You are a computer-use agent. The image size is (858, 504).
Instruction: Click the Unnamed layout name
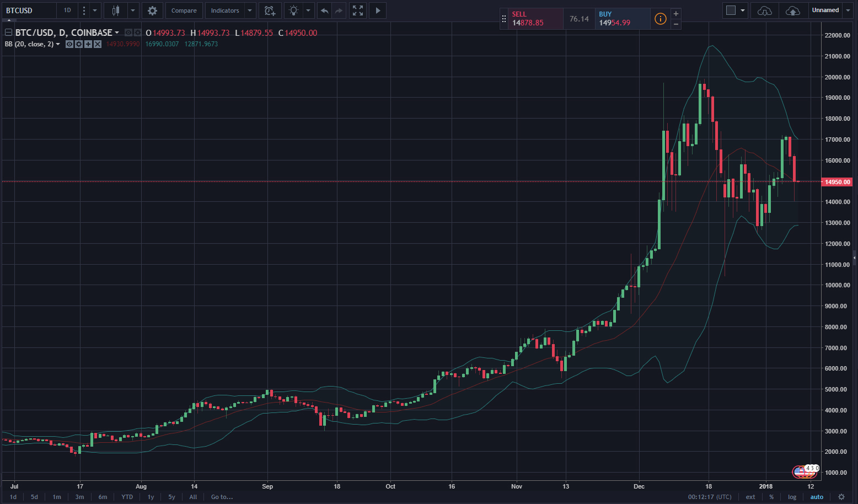coord(825,10)
